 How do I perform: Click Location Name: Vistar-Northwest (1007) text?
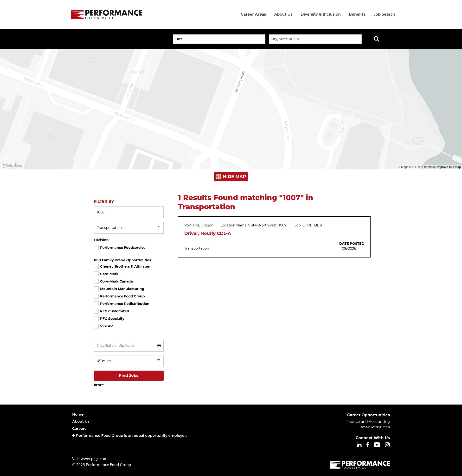click(x=254, y=225)
